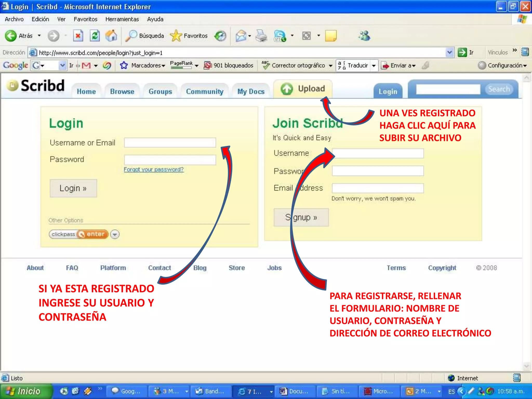This screenshot has height=399, width=532.
Task: Switch to the Browse tab
Action: pos(122,91)
